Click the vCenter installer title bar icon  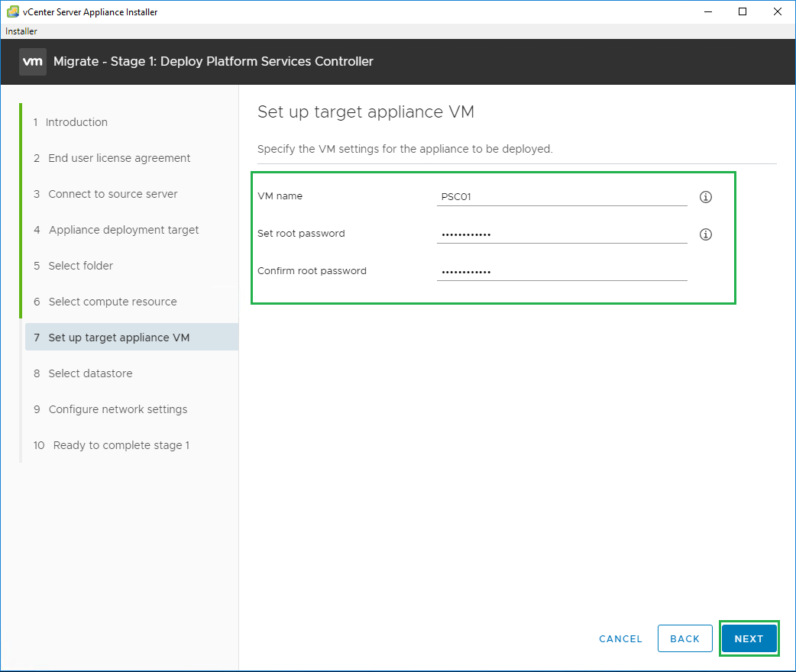tap(13, 11)
